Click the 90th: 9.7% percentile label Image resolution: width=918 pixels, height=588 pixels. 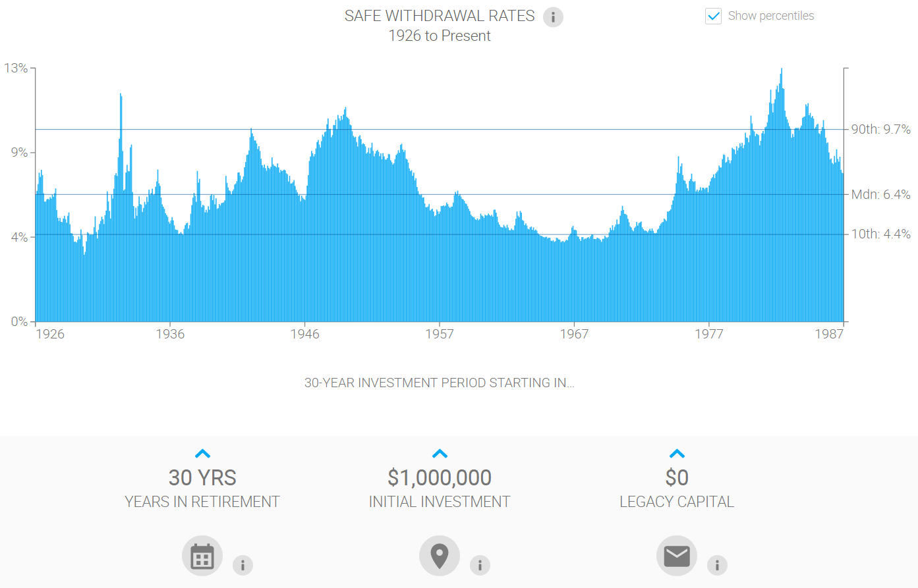pos(880,129)
